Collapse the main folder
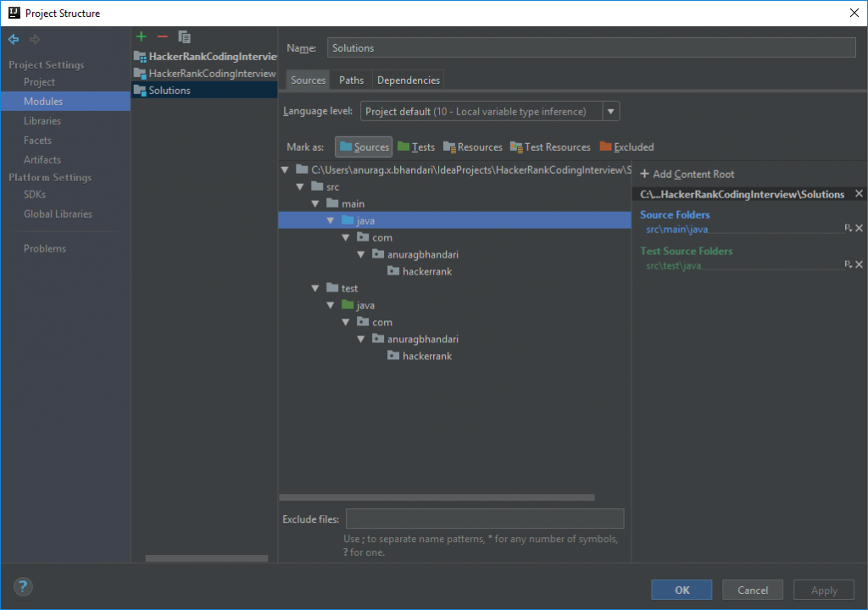Viewport: 868px width, 610px height. click(315, 203)
